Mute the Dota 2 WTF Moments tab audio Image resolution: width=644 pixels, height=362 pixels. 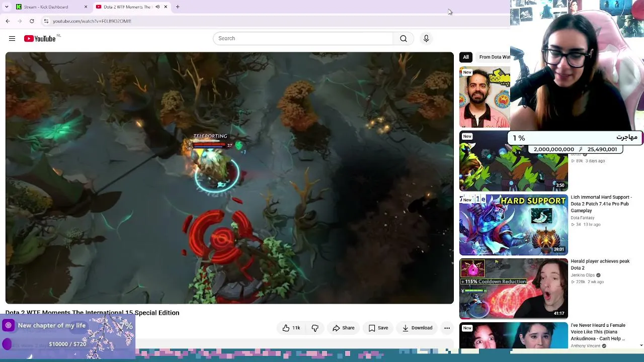pos(157,7)
